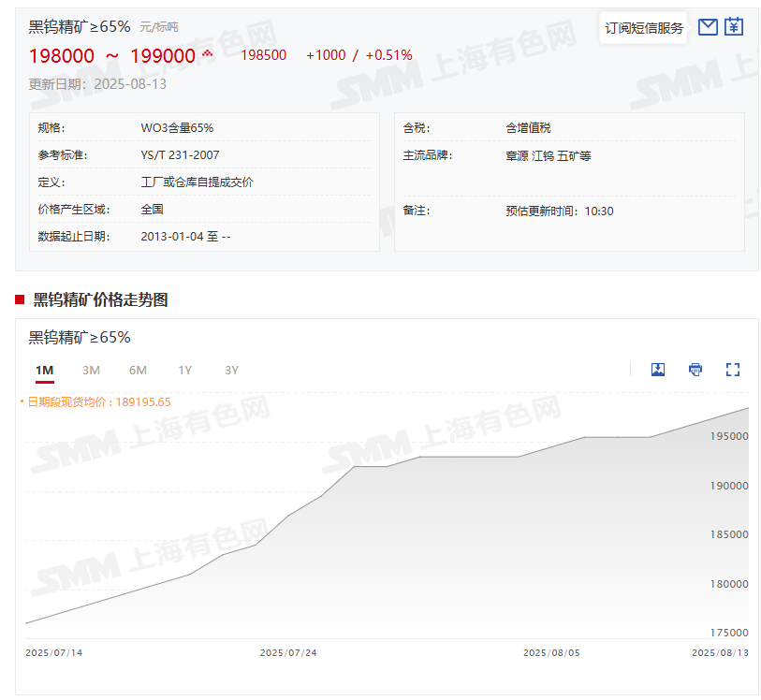
Task: Show the 3Y price history
Action: (x=232, y=371)
